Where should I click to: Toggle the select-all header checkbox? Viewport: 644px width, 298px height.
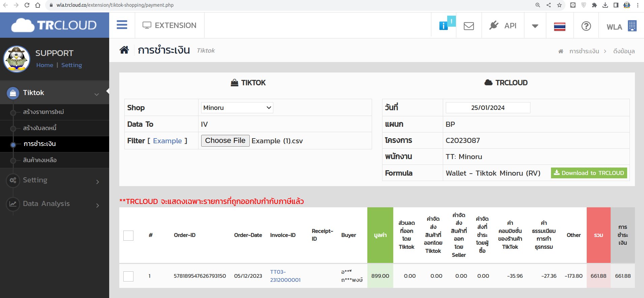(x=128, y=236)
